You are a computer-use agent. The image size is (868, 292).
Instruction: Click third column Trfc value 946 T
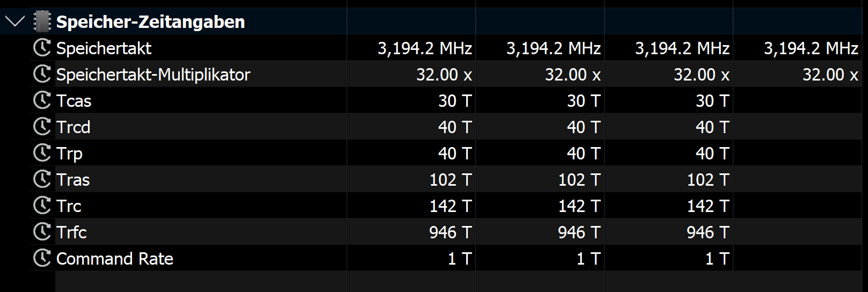click(708, 232)
